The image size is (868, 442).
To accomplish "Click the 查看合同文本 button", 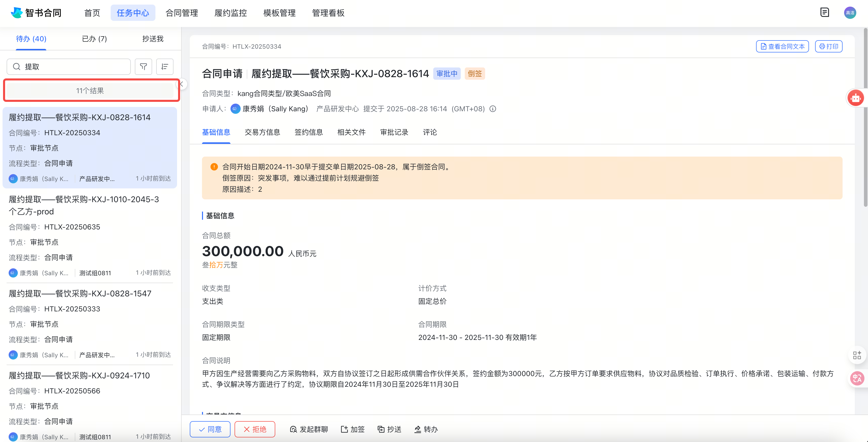I will pyautogui.click(x=783, y=46).
